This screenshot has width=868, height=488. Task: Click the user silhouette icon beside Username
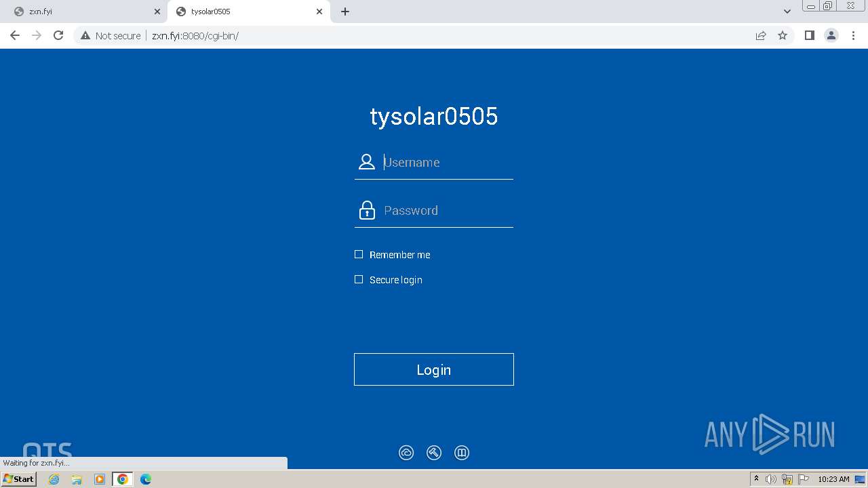click(x=367, y=162)
